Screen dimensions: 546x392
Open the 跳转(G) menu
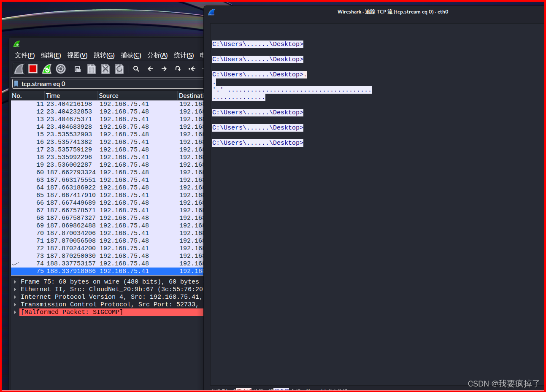point(104,55)
